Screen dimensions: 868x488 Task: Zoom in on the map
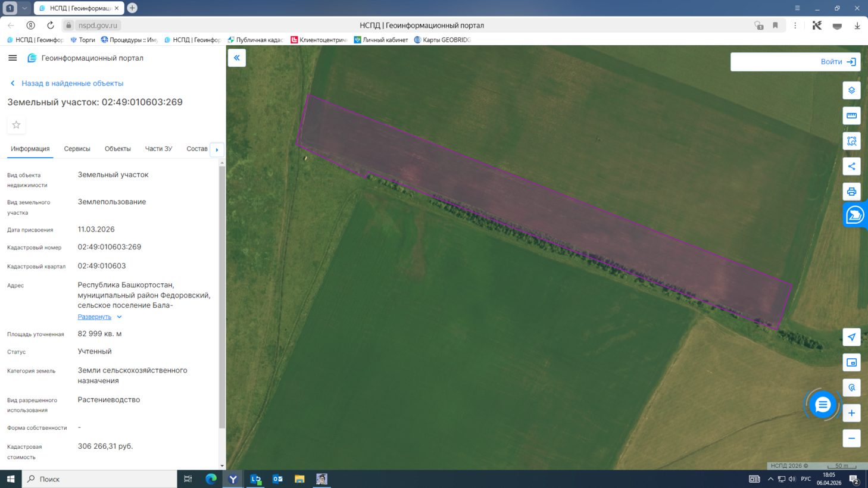click(851, 413)
